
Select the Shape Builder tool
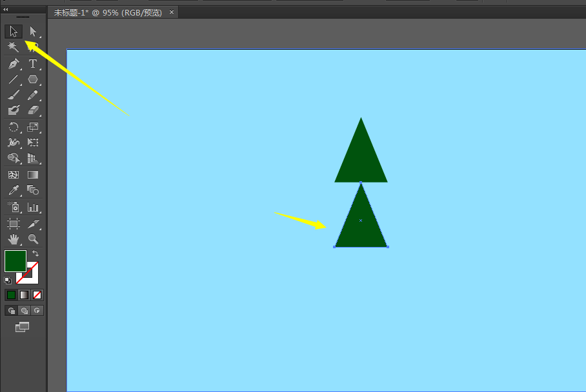point(14,159)
